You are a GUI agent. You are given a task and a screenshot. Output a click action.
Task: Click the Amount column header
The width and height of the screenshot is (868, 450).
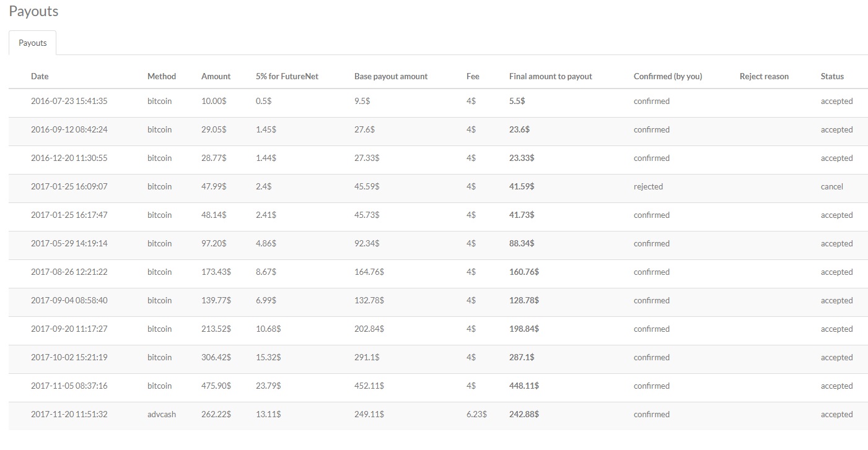216,76
